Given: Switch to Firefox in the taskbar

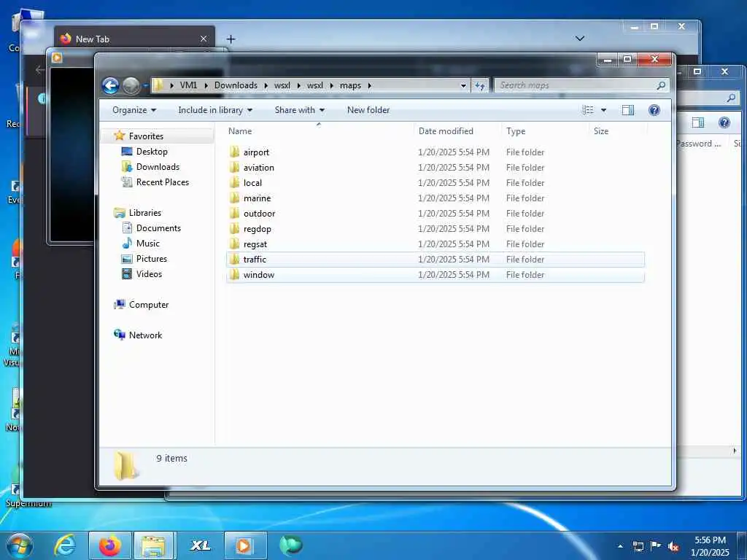Looking at the screenshot, I should 109,545.
